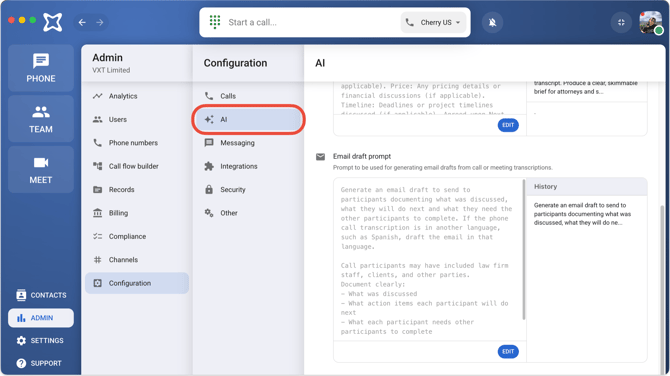Select AI configuration
The image size is (670, 376).
(x=248, y=120)
